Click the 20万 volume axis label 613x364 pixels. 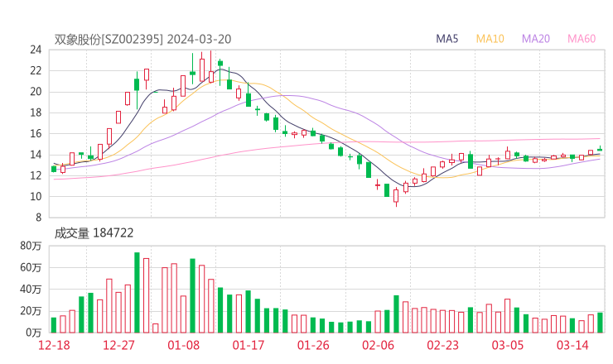pos(31,311)
